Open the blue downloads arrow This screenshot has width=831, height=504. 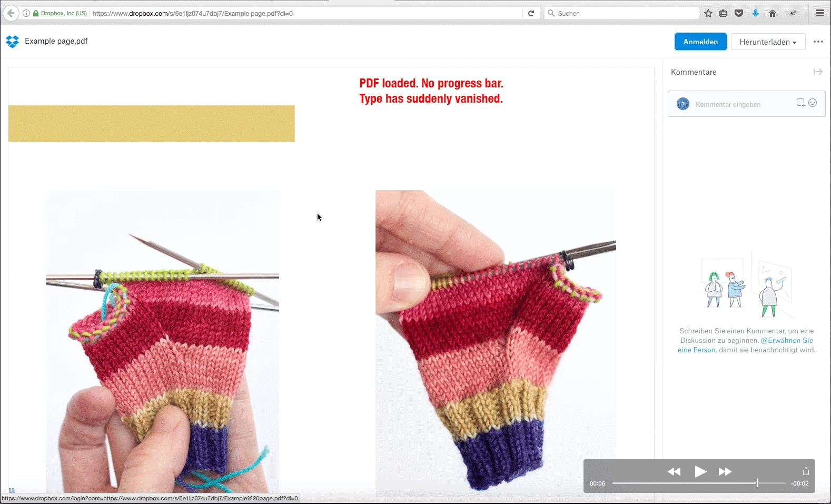coord(756,13)
